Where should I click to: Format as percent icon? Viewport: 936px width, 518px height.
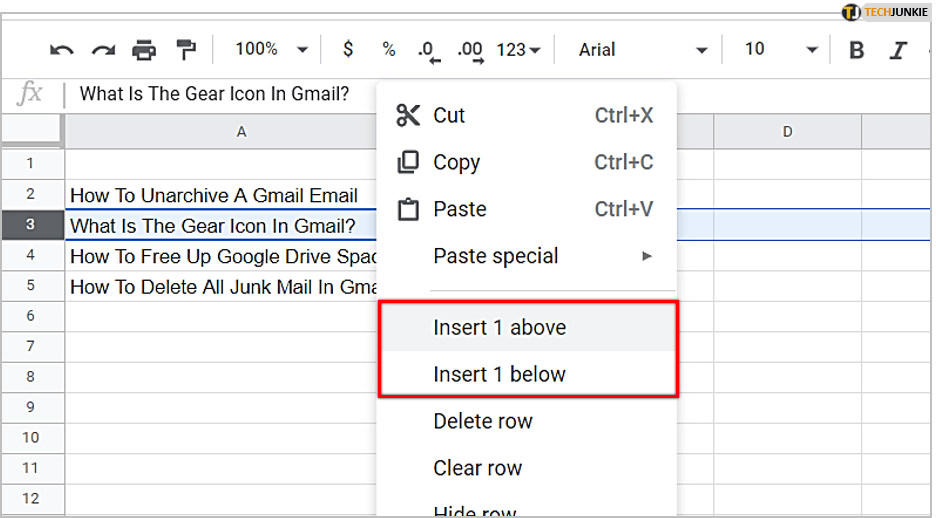pyautogui.click(x=388, y=50)
